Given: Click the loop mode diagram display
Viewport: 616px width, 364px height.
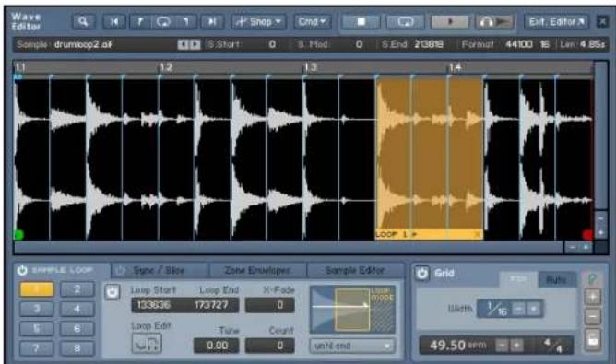Looking at the screenshot, I should 352,310.
